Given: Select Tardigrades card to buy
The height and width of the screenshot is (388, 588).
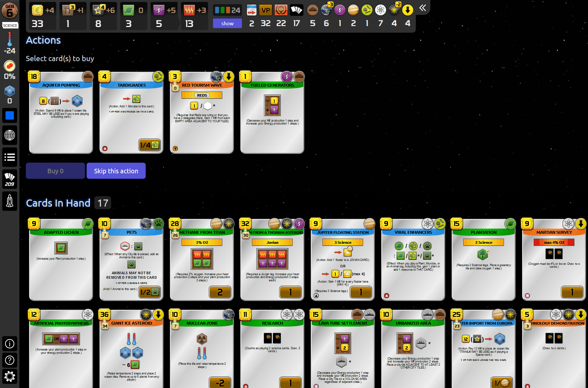Looking at the screenshot, I should coord(131,113).
